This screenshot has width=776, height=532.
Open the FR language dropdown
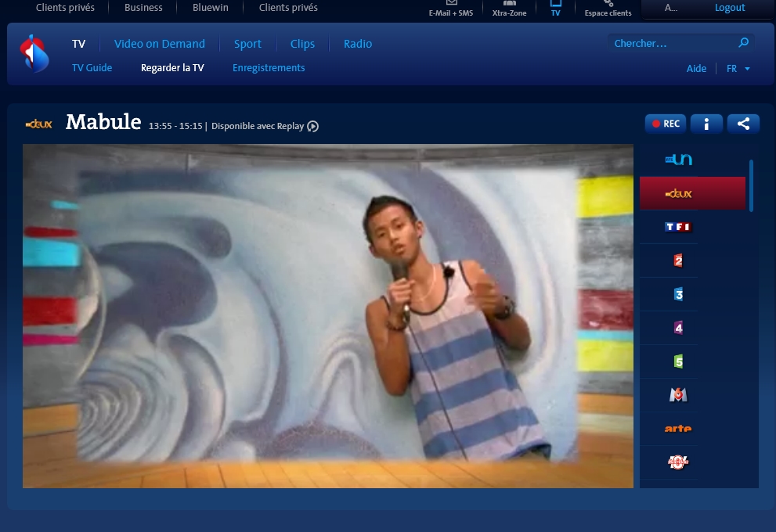click(x=738, y=69)
